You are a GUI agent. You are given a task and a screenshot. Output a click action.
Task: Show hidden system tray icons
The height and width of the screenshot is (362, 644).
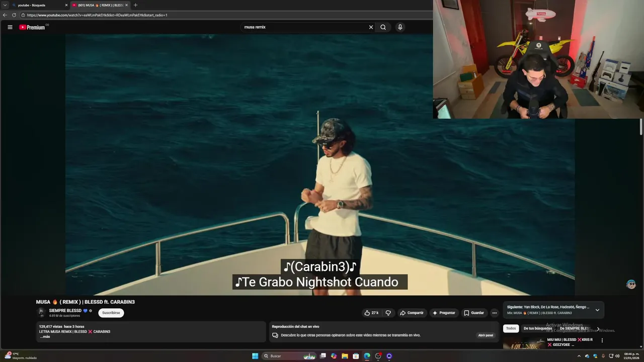pos(579,356)
